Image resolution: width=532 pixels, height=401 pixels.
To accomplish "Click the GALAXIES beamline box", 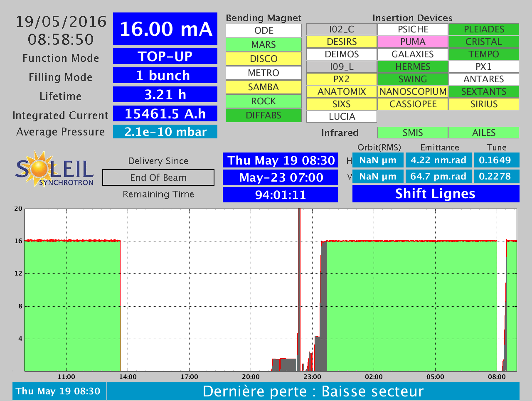I will click(413, 54).
